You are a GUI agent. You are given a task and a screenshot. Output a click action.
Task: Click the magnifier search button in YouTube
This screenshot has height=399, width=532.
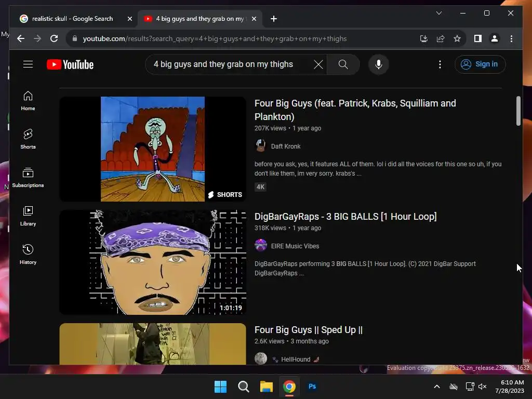343,64
